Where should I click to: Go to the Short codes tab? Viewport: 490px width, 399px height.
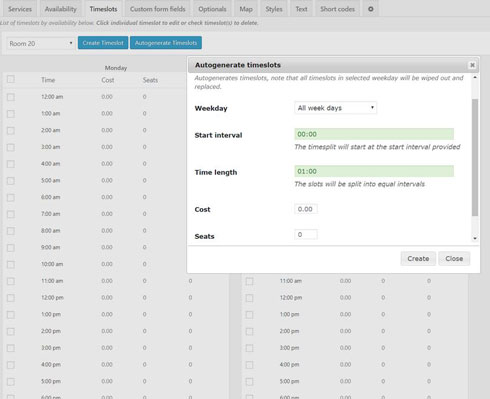coord(337,9)
